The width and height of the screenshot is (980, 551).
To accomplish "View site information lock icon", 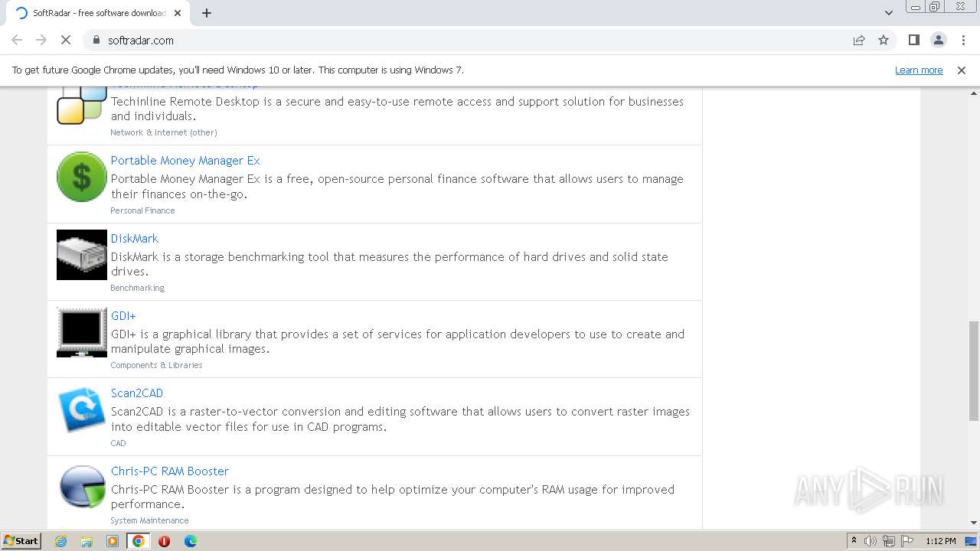I will click(96, 40).
